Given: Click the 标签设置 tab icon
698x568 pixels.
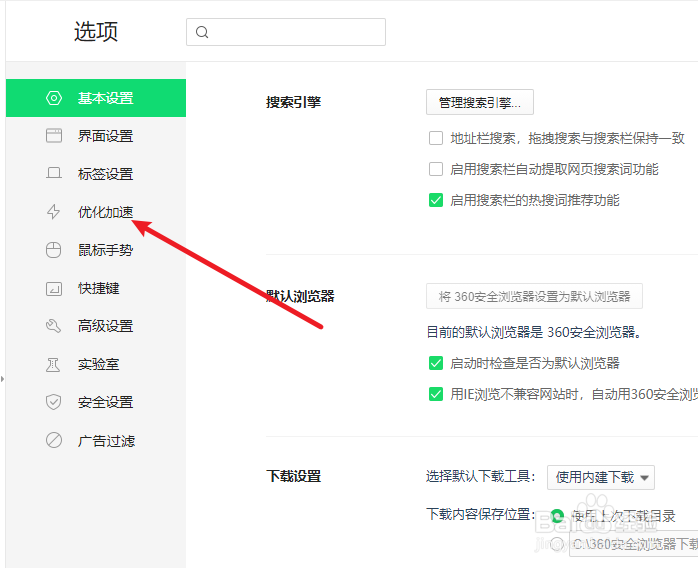Looking at the screenshot, I should (54, 173).
